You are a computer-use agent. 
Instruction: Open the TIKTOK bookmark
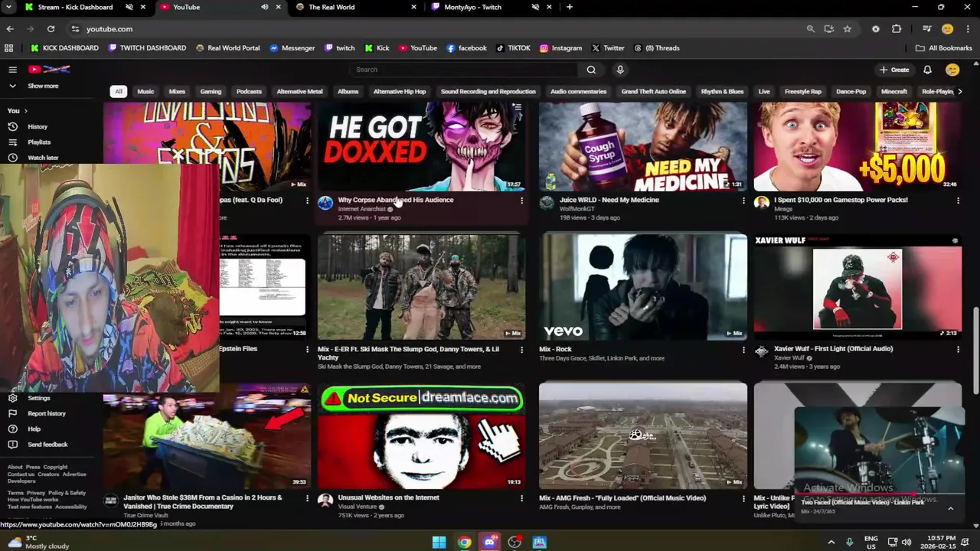pyautogui.click(x=513, y=48)
